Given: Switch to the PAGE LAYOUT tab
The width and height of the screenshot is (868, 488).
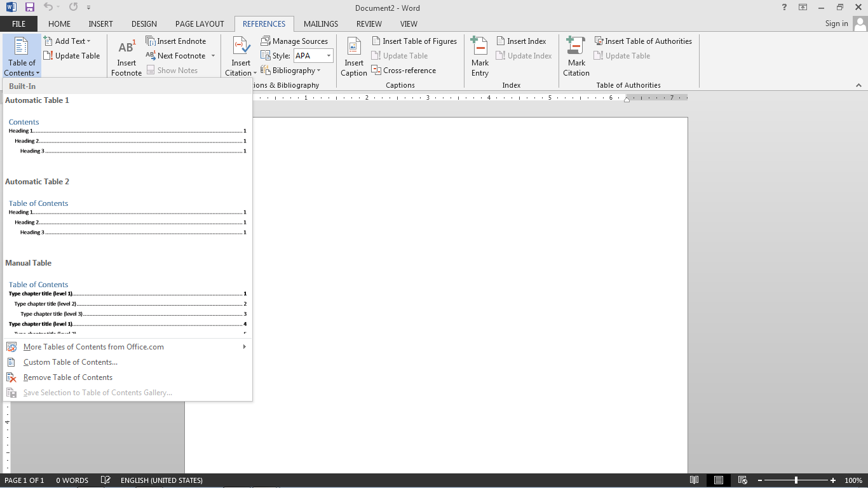Looking at the screenshot, I should pos(200,24).
